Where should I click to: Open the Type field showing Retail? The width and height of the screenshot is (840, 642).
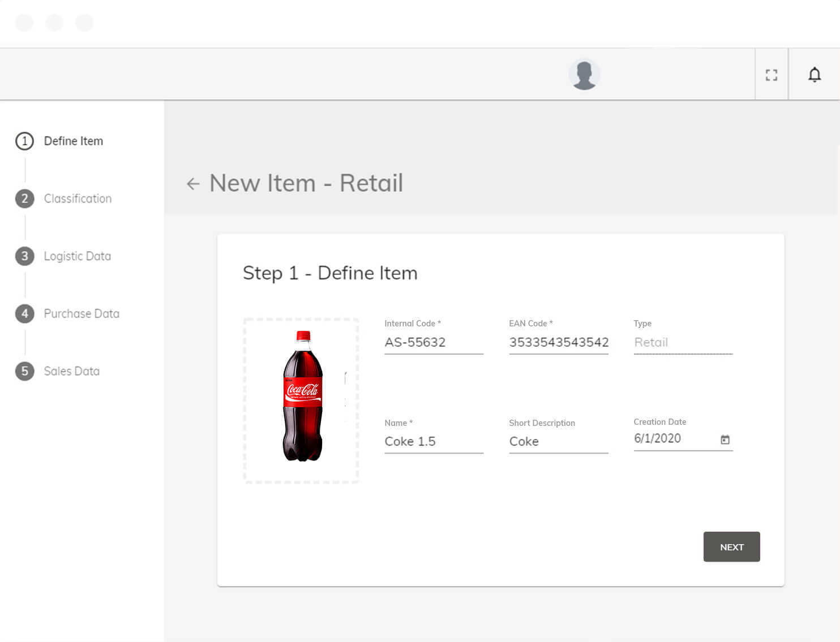pyautogui.click(x=683, y=343)
